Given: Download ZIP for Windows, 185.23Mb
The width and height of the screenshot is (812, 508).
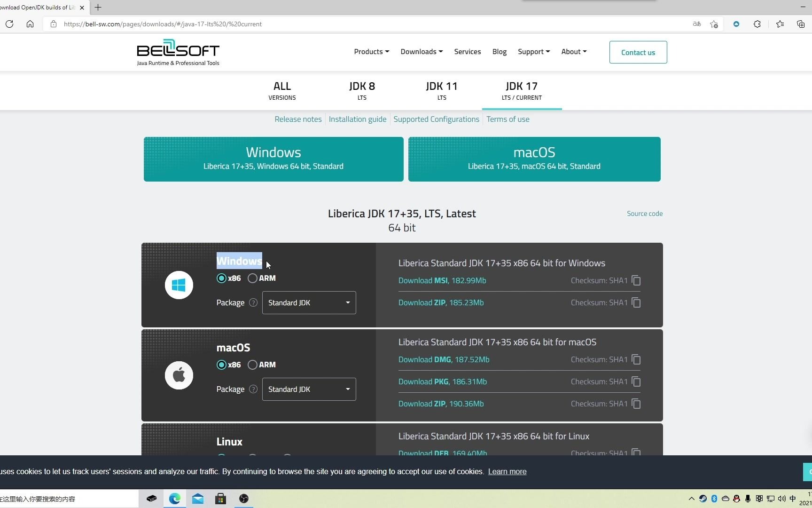Looking at the screenshot, I should 441,302.
